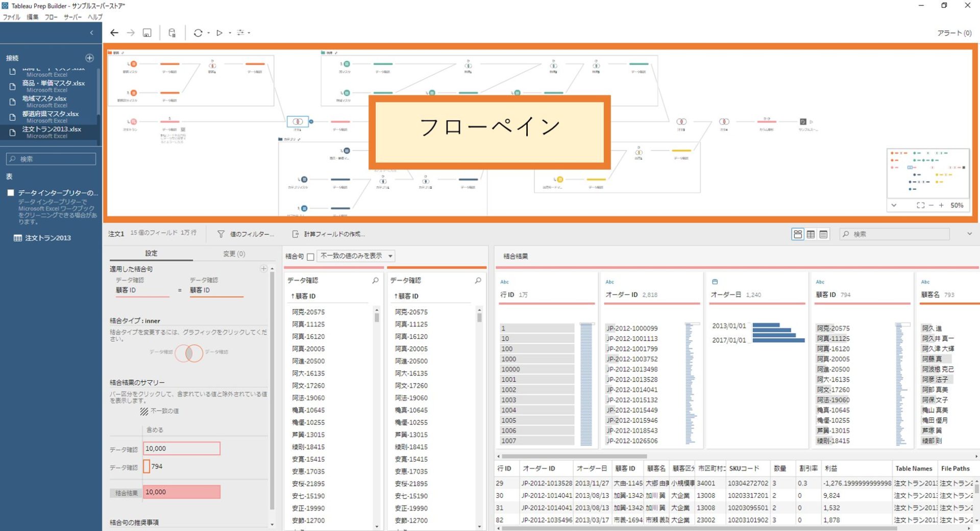The height and width of the screenshot is (531, 980).
Task: Click the back navigation arrow in toolbar
Action: tap(114, 33)
